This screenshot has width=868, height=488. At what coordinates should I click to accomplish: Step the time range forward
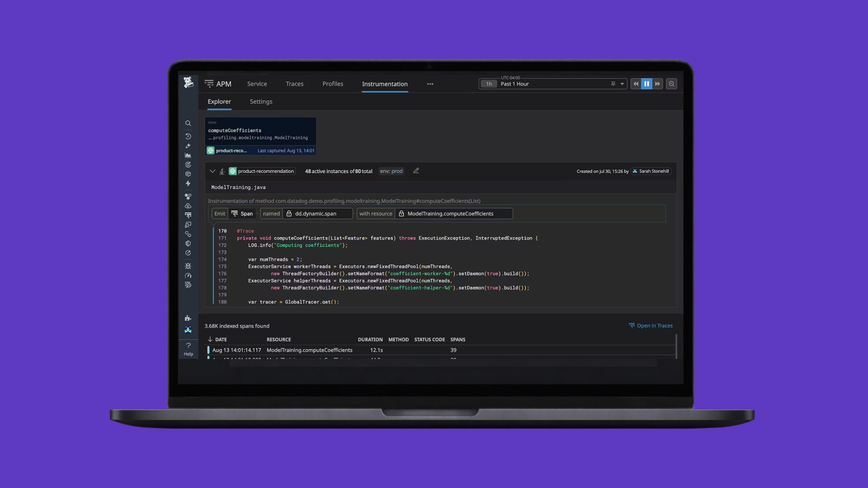point(657,84)
